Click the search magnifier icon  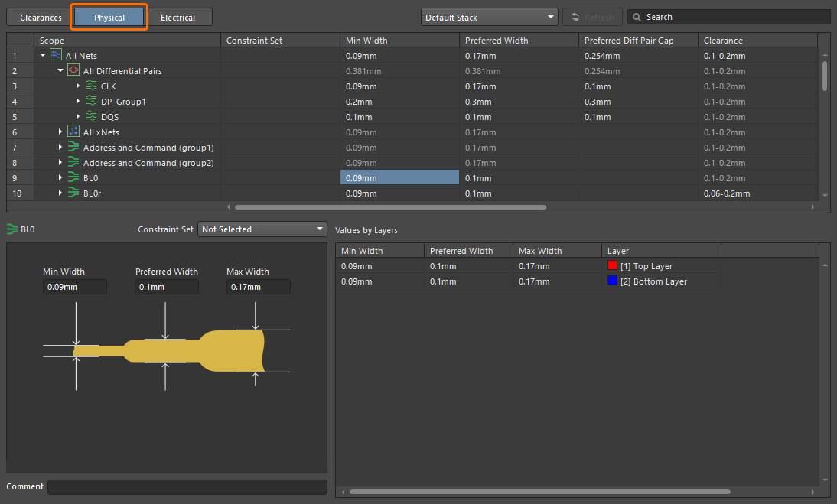click(637, 17)
